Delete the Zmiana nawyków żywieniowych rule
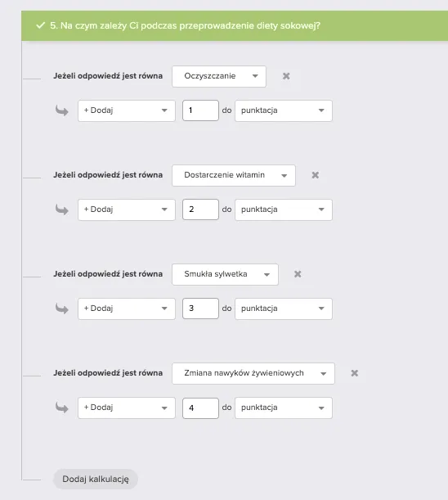 click(x=354, y=373)
